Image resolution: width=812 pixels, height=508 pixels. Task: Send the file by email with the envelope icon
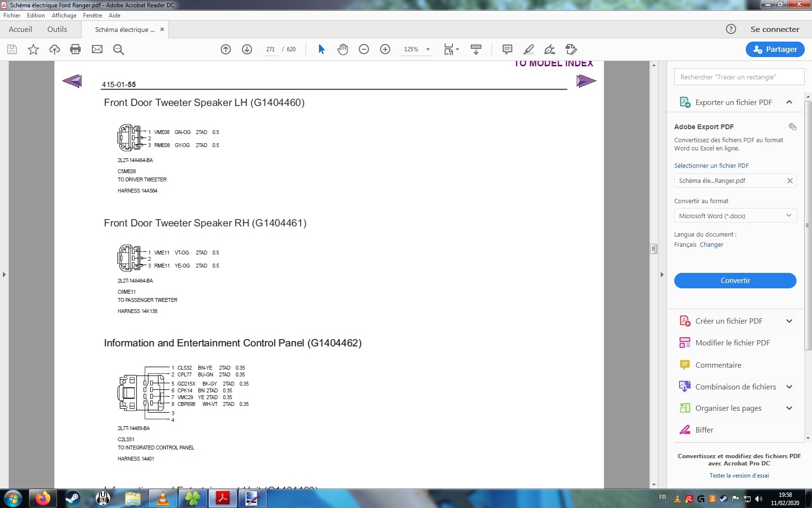[x=97, y=49]
